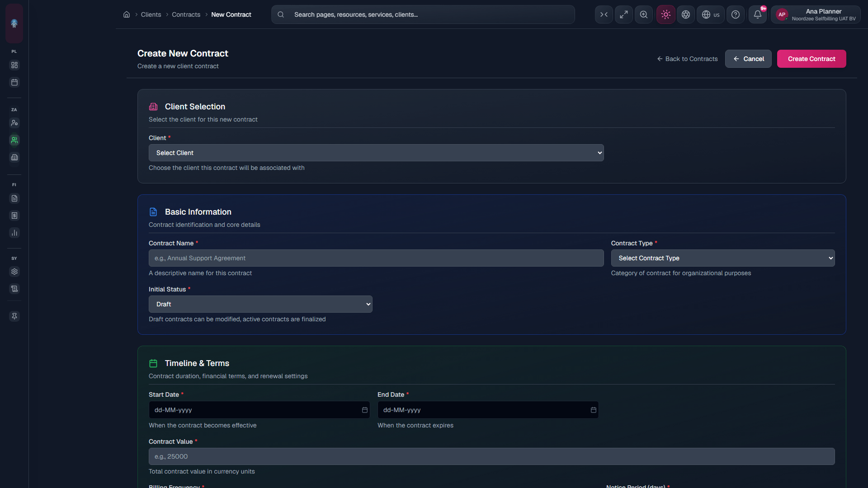Image resolution: width=868 pixels, height=488 pixels.
Task: Open the Select Client dropdown
Action: pos(376,153)
